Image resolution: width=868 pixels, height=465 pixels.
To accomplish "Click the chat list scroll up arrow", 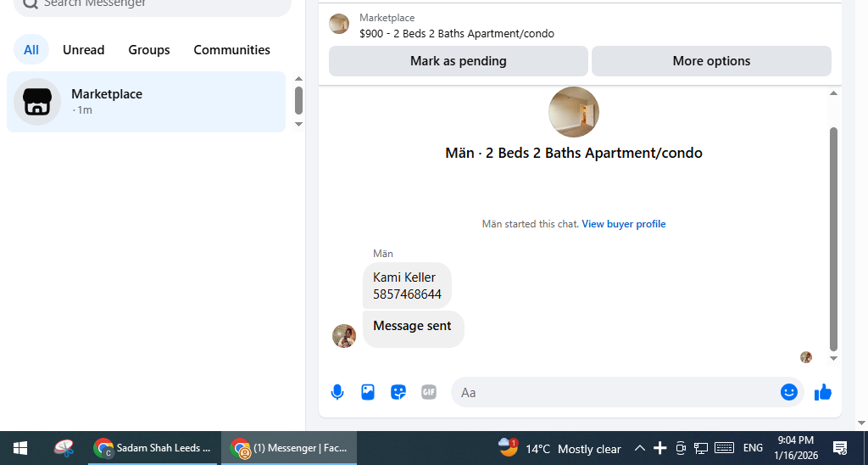I will 298,79.
